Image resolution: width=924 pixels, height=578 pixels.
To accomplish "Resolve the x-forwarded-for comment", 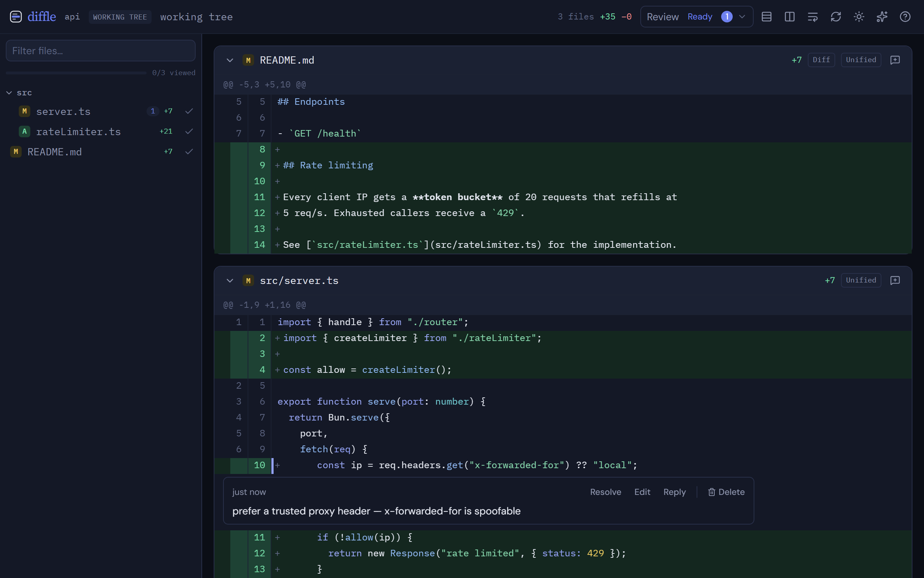I will pyautogui.click(x=606, y=492).
